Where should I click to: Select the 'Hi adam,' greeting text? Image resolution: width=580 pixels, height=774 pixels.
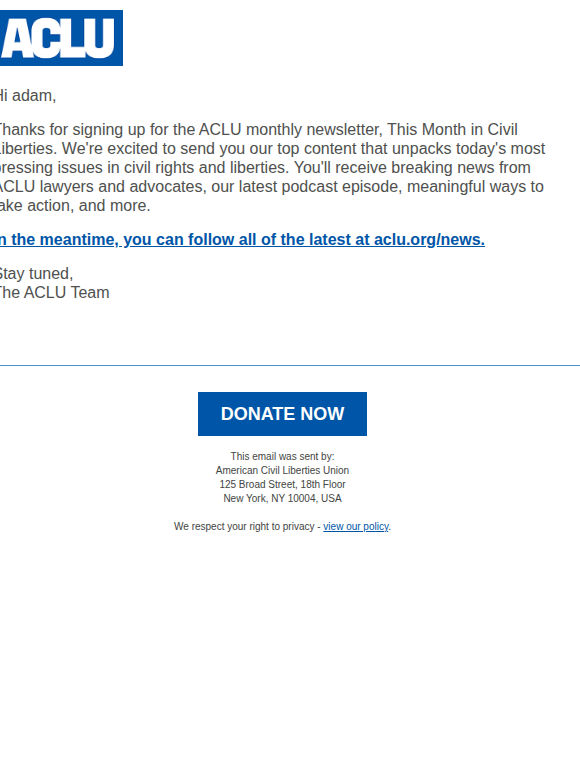28,95
